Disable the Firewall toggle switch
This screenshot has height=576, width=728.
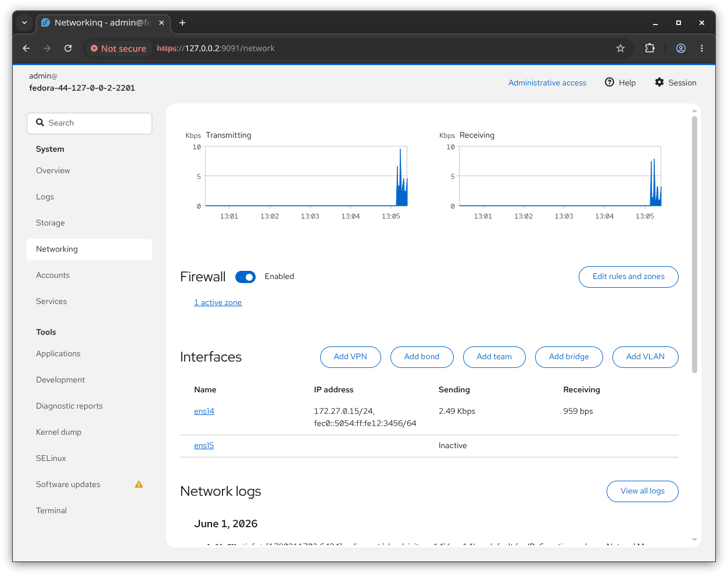(245, 277)
